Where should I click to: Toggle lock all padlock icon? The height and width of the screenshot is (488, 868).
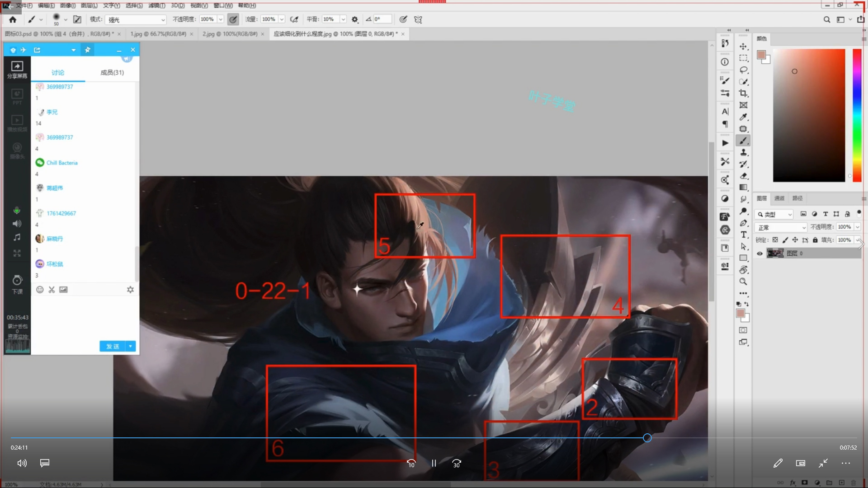(815, 240)
